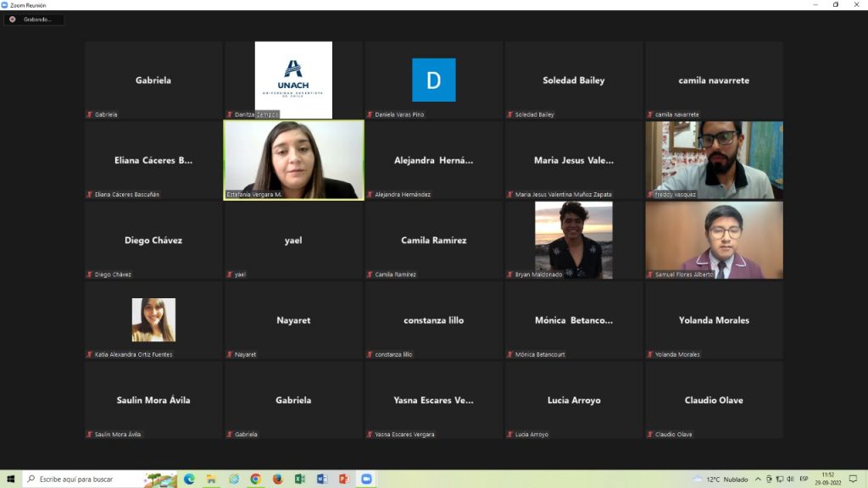Open the notification center
Viewport: 868px width, 488px height.
coord(853,479)
